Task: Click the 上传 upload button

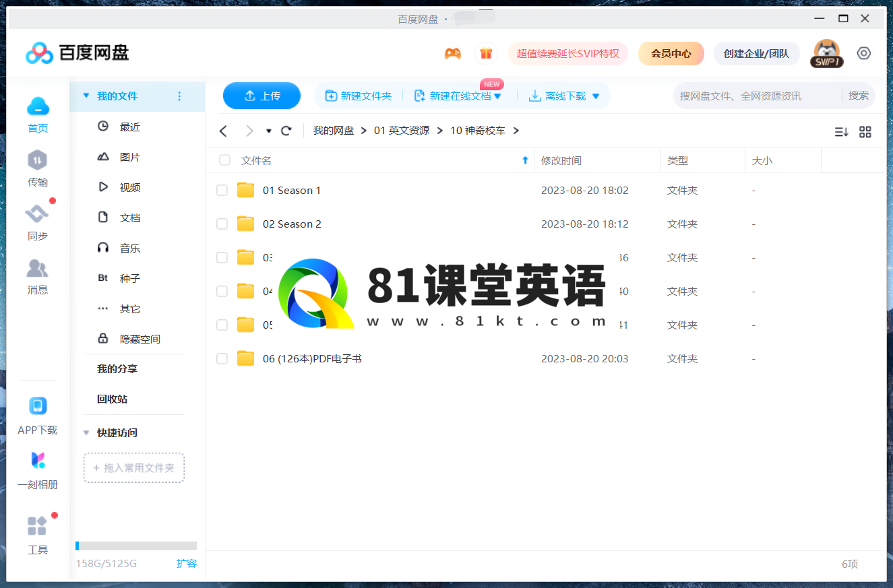Action: click(261, 96)
